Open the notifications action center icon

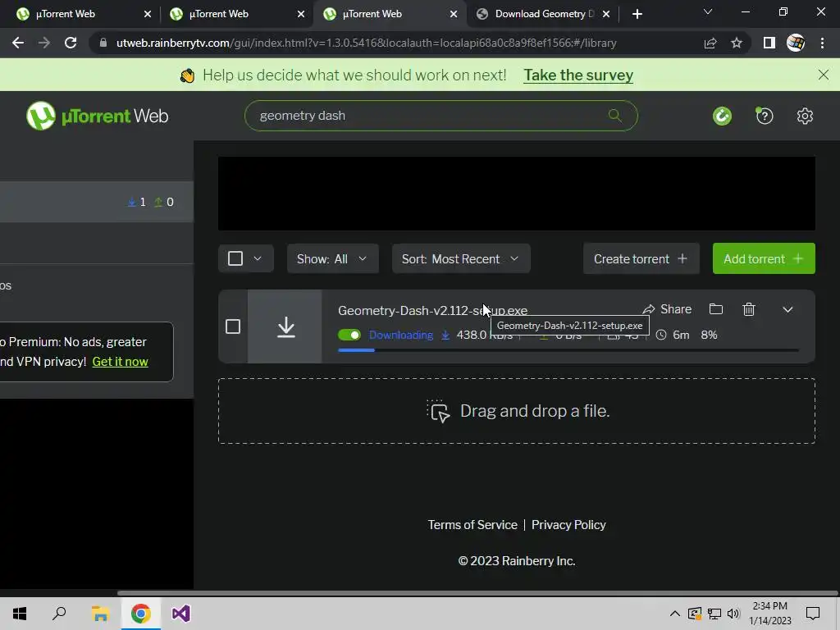[x=813, y=614]
